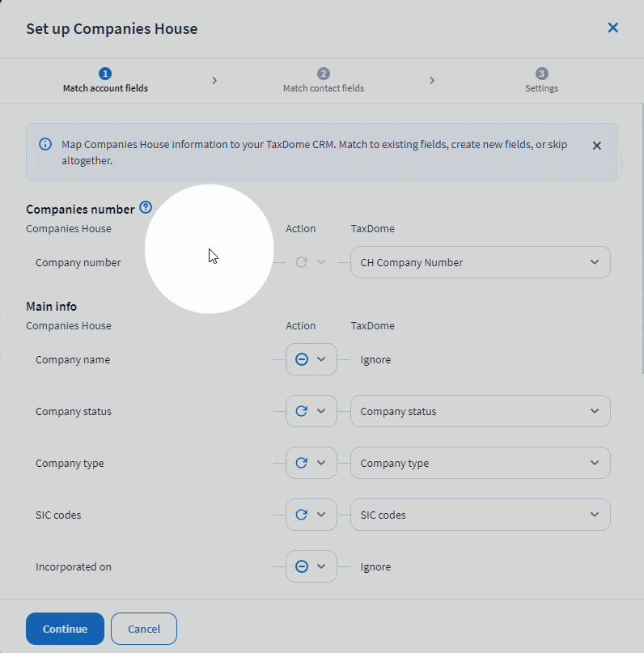Click the info icon in the banner
Viewport: 644px width, 653px height.
pos(45,145)
